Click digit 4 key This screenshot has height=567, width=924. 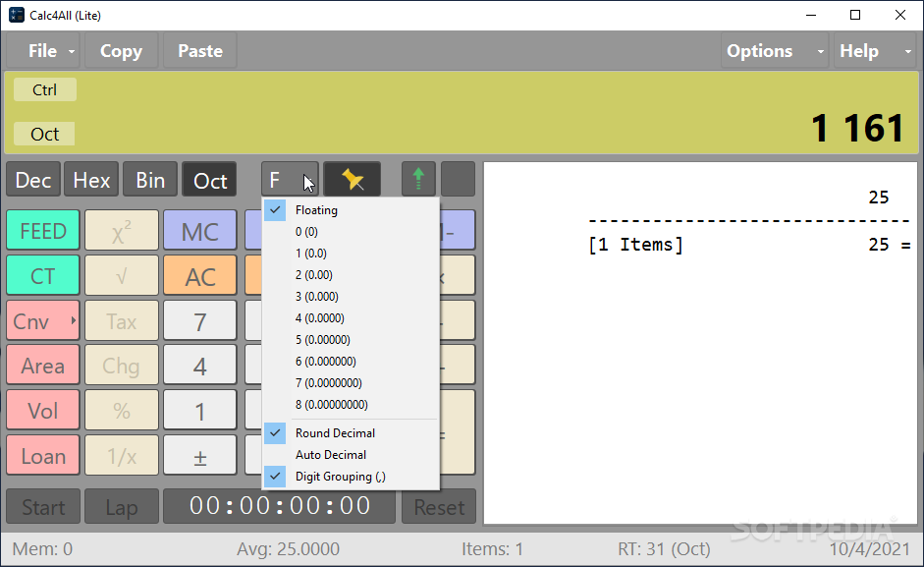coord(199,366)
